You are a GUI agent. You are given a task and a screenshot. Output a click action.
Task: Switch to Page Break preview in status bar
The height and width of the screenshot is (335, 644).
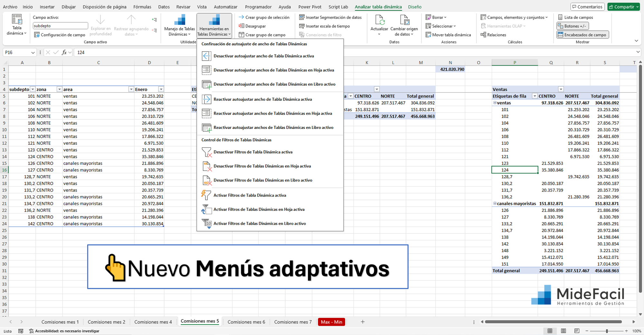coord(577,331)
